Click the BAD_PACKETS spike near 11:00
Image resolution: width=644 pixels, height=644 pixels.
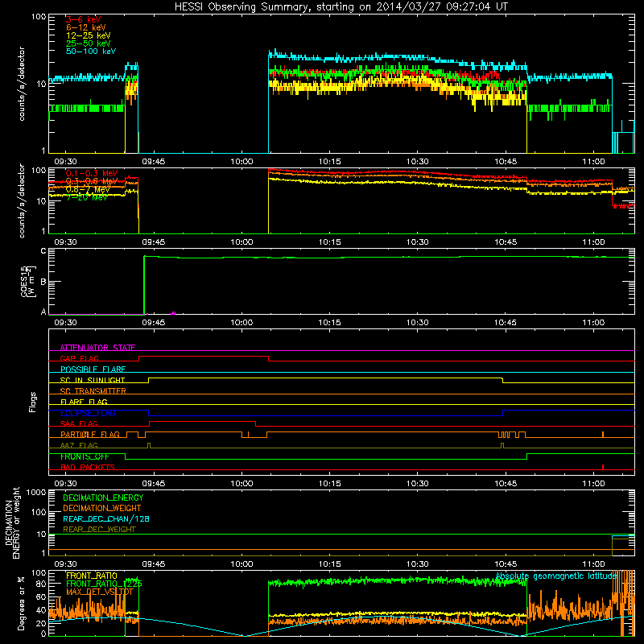(602, 467)
